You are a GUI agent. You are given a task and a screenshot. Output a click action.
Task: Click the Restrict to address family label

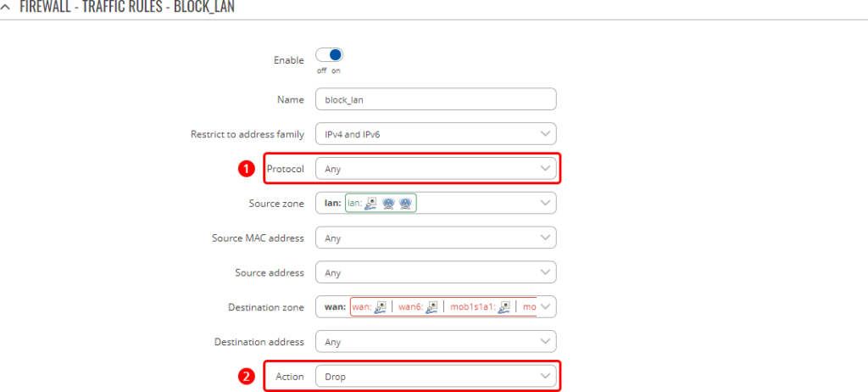point(248,134)
